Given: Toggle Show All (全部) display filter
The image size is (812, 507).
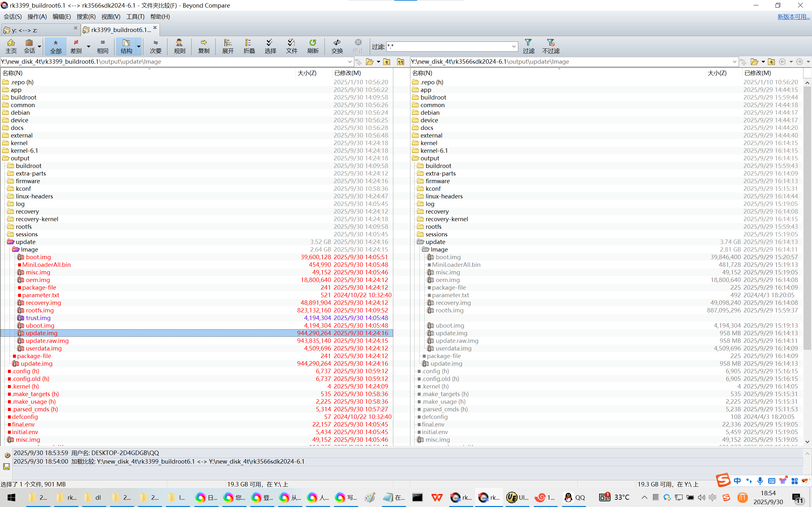Looking at the screenshot, I should pos(56,46).
